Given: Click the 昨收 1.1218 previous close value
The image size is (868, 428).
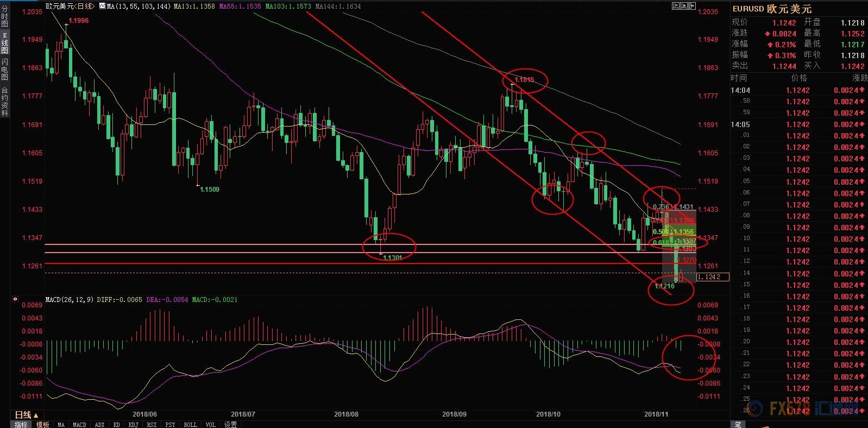Looking at the screenshot, I should [853, 55].
